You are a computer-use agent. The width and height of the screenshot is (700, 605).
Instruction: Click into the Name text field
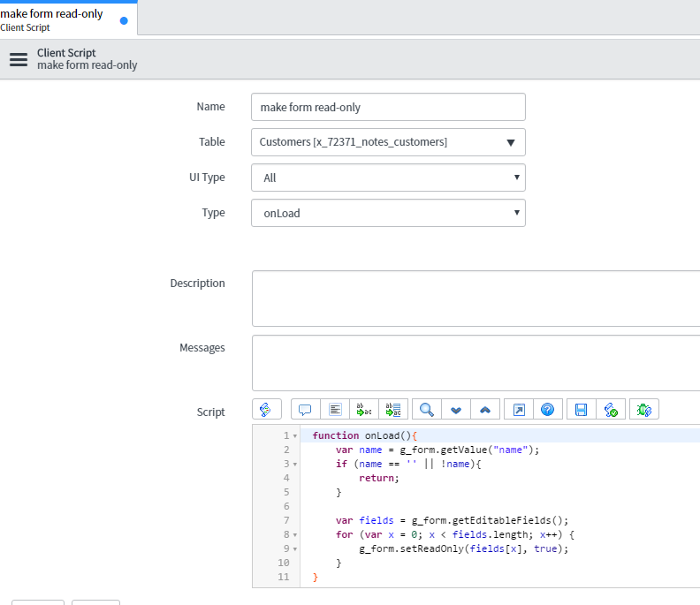[x=388, y=107]
